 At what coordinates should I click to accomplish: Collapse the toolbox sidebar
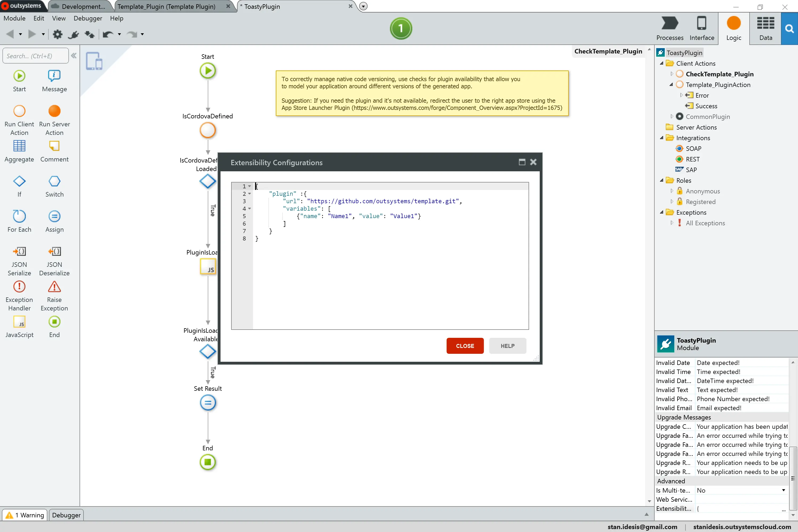[x=74, y=55]
